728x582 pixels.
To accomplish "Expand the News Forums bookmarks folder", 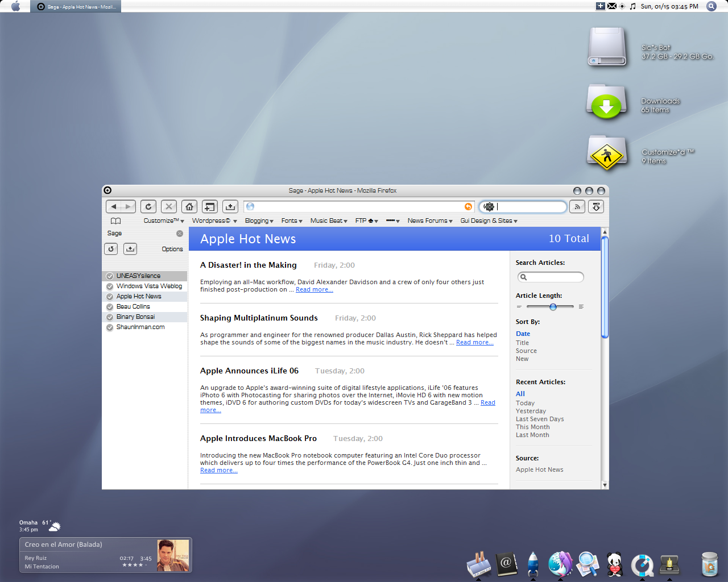I will click(430, 221).
